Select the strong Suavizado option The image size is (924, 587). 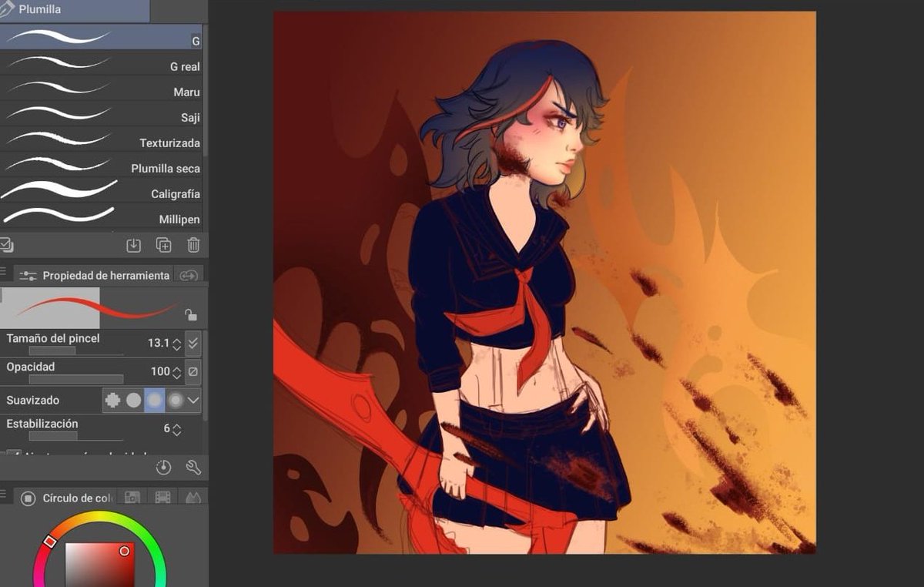pyautogui.click(x=176, y=401)
